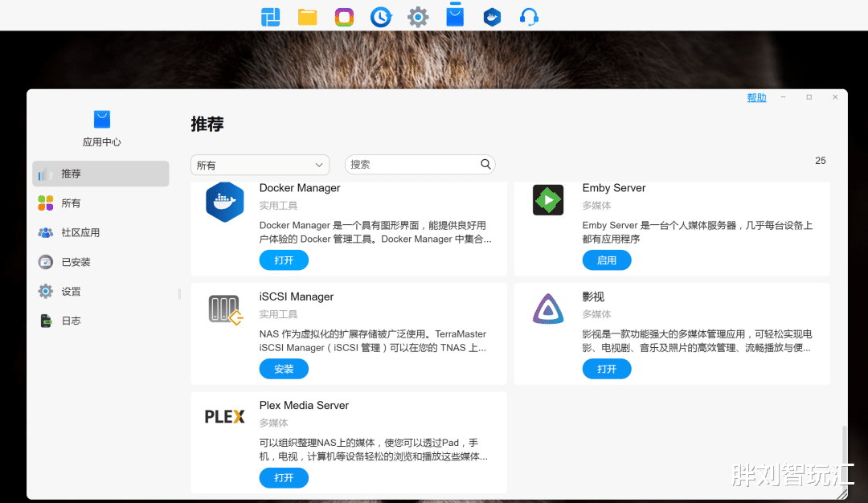Open Docker icon in the top bar

click(x=492, y=17)
